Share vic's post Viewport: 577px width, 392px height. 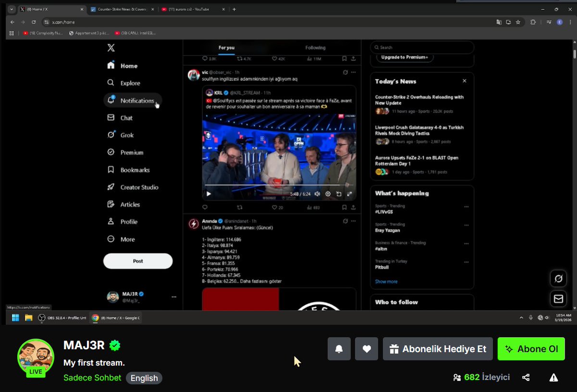(353, 207)
